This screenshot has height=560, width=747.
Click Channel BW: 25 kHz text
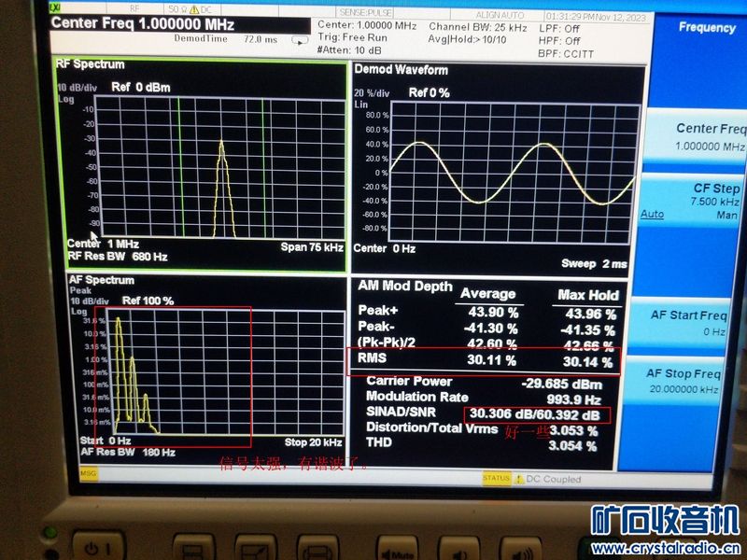[478, 28]
